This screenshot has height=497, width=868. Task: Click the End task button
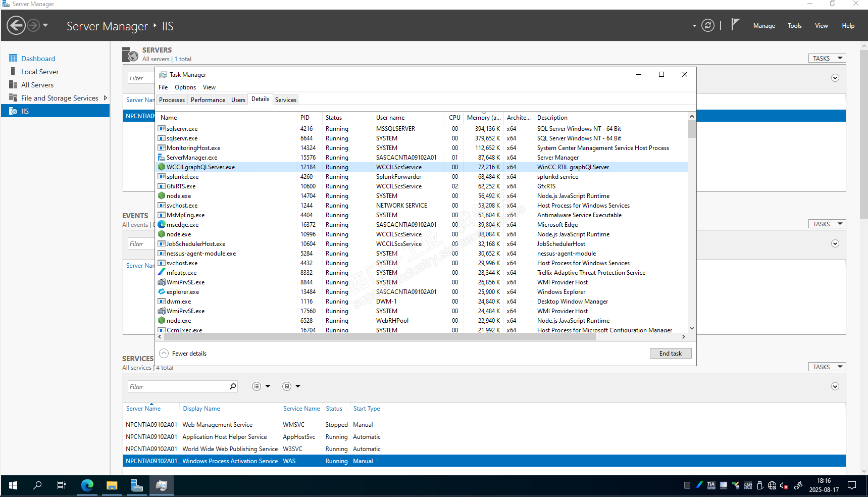(670, 354)
